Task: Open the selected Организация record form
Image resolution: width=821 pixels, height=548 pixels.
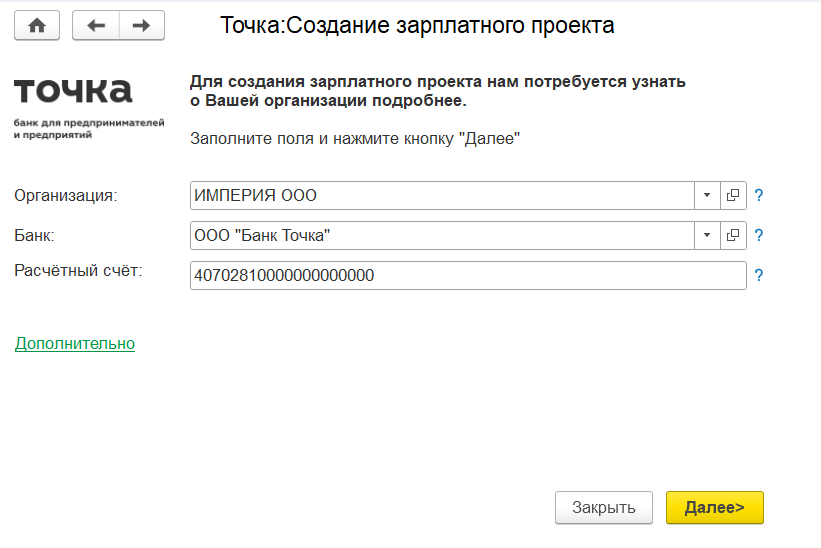Action: [x=733, y=195]
